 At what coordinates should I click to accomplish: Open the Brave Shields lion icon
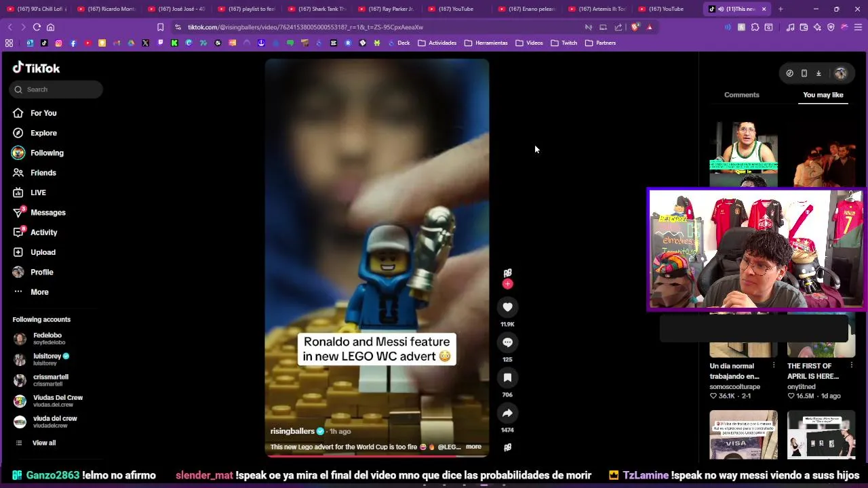(635, 27)
